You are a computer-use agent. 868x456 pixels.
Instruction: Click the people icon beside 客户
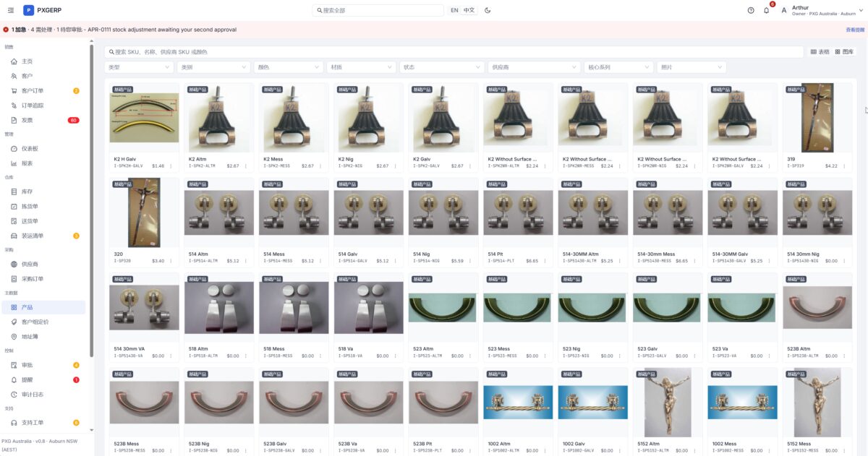[x=14, y=76]
